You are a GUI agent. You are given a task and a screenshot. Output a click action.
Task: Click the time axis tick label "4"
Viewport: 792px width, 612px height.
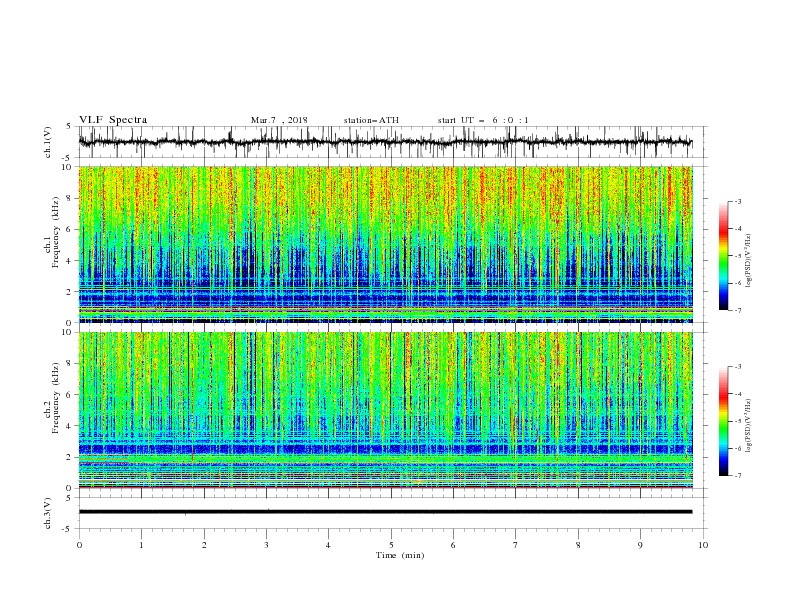(x=328, y=545)
